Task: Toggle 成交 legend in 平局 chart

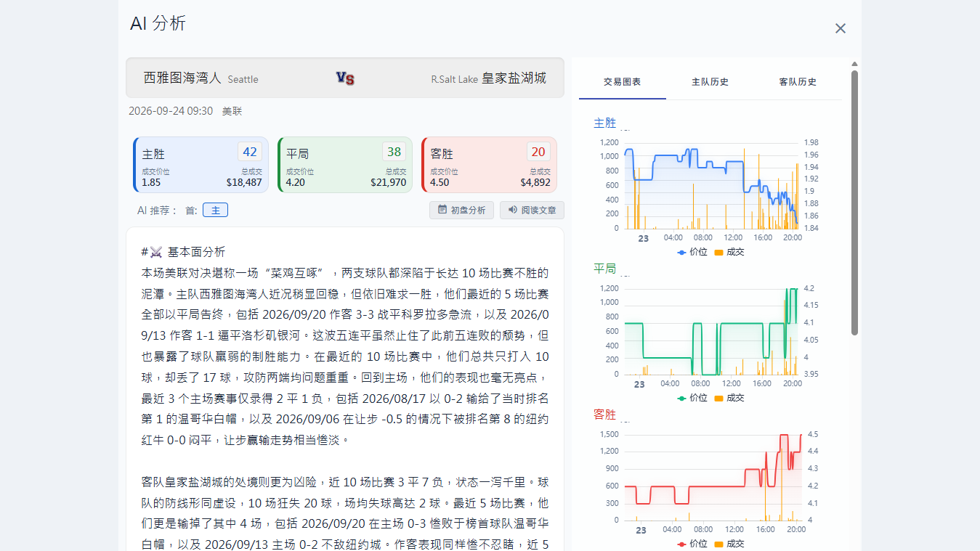Action: tap(729, 398)
